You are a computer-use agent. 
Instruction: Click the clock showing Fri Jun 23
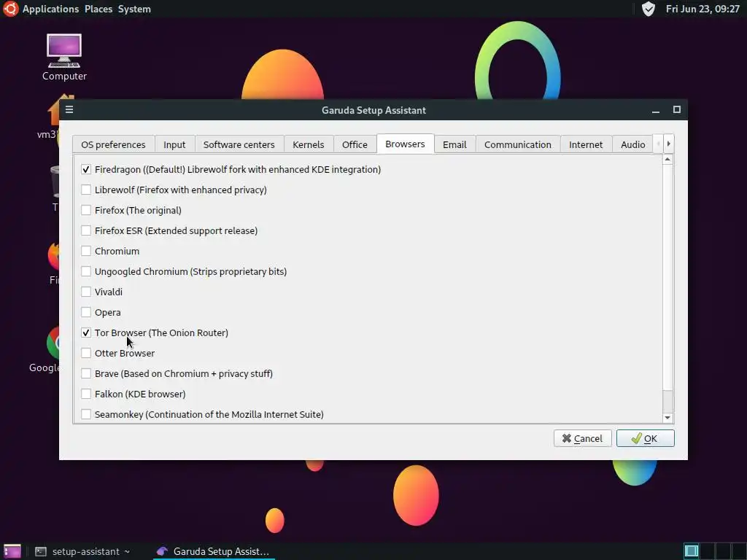click(x=703, y=9)
